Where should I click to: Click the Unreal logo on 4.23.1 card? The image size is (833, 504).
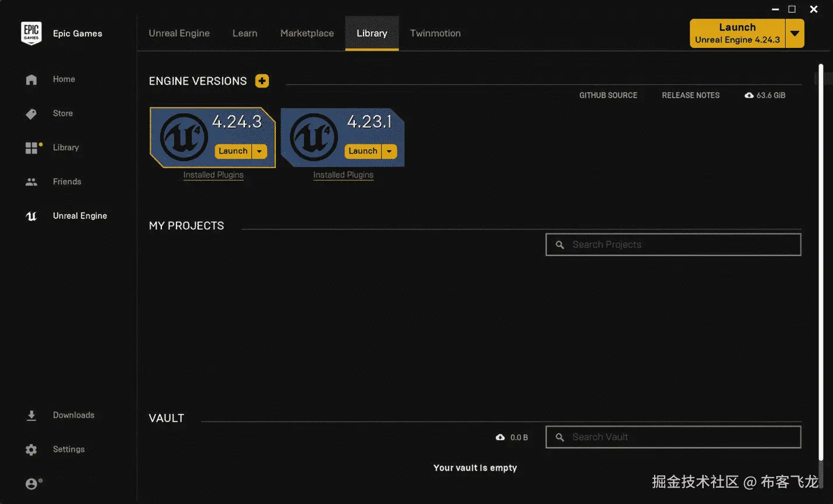[313, 137]
